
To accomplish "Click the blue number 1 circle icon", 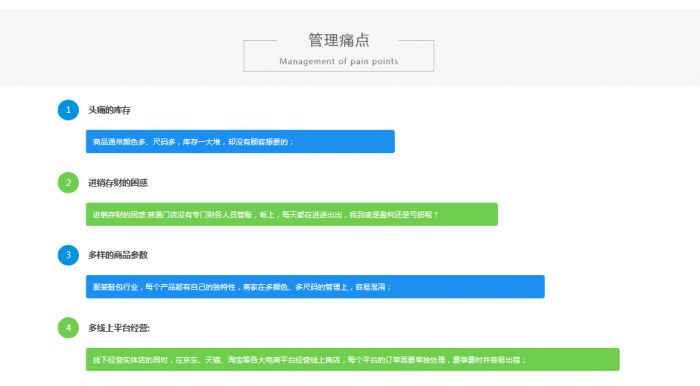I will pyautogui.click(x=68, y=110).
